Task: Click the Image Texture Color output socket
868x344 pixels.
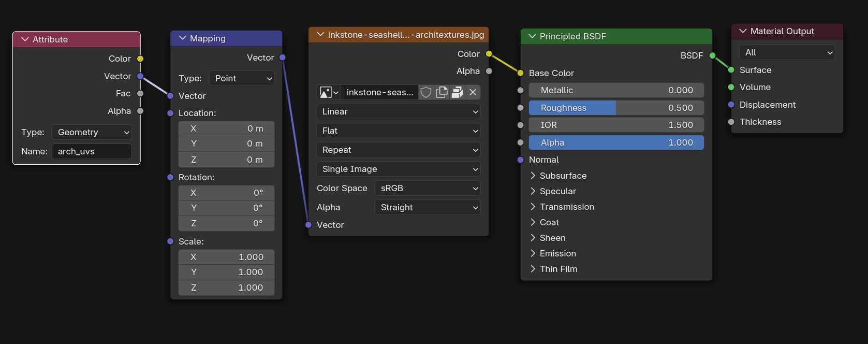Action: tap(489, 54)
